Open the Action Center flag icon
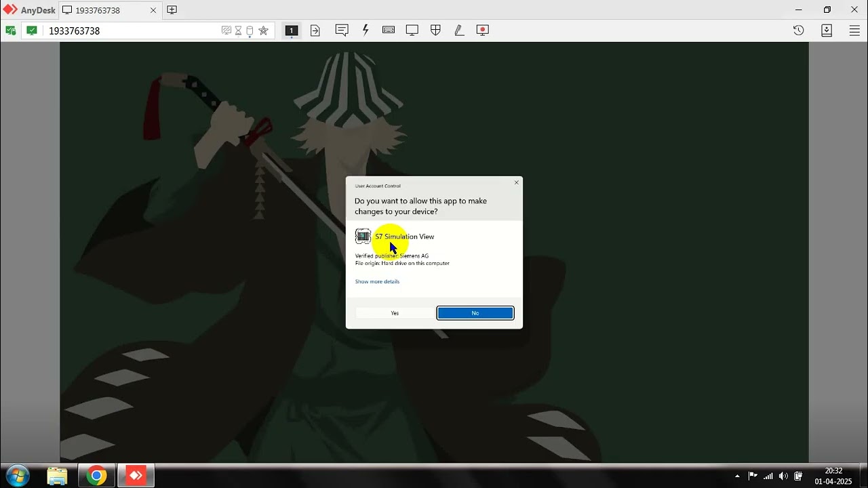 [753, 476]
